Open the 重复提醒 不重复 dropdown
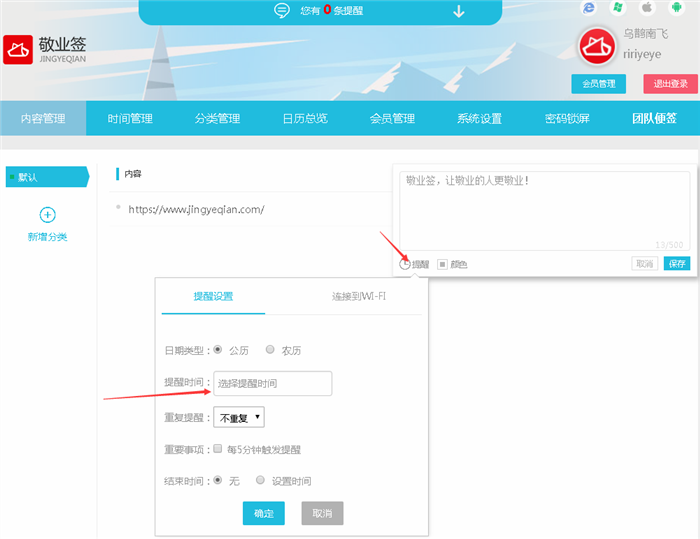This screenshot has height=539, width=700. coord(239,417)
